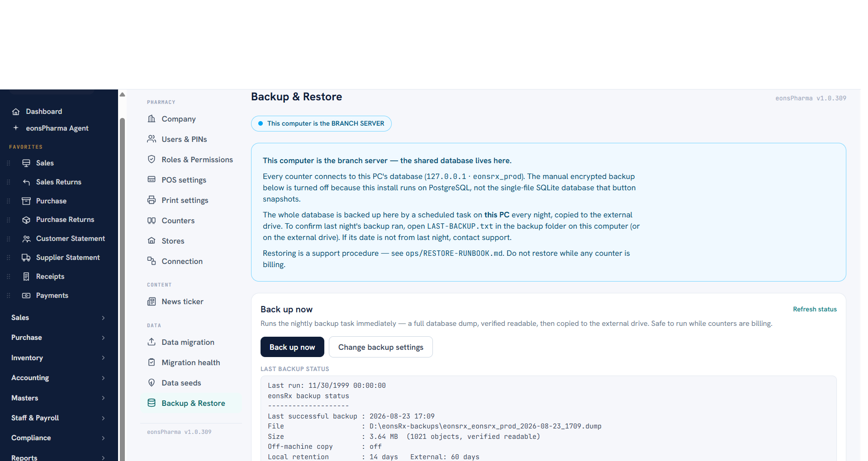Open Sales favorite via its register icon
This screenshot has width=868, height=461.
pyautogui.click(x=26, y=163)
